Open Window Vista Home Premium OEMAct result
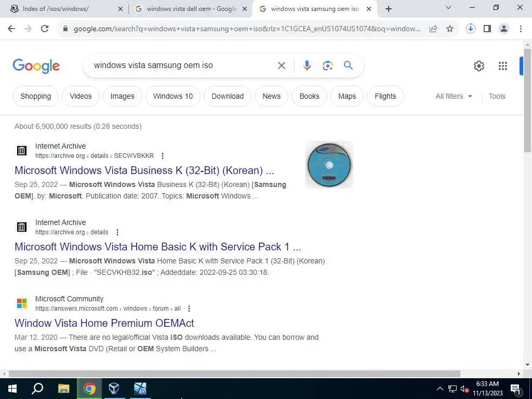The width and height of the screenshot is (532, 399). point(104,323)
